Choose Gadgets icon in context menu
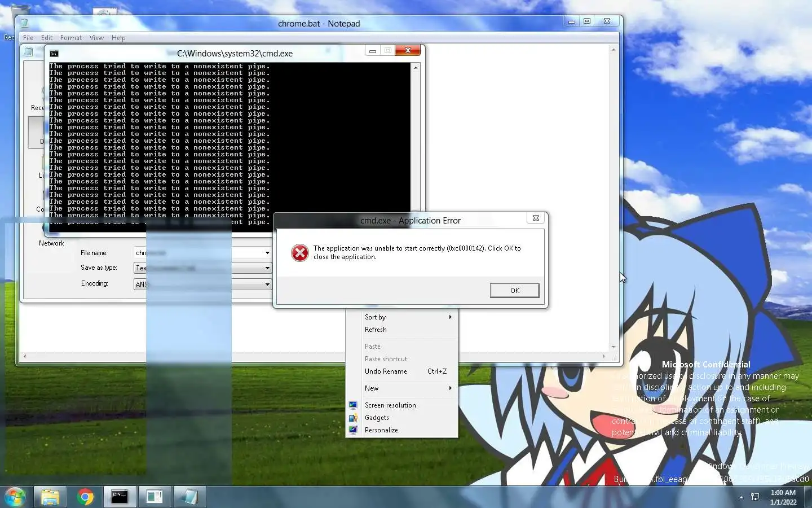The width and height of the screenshot is (812, 508). coord(353,418)
